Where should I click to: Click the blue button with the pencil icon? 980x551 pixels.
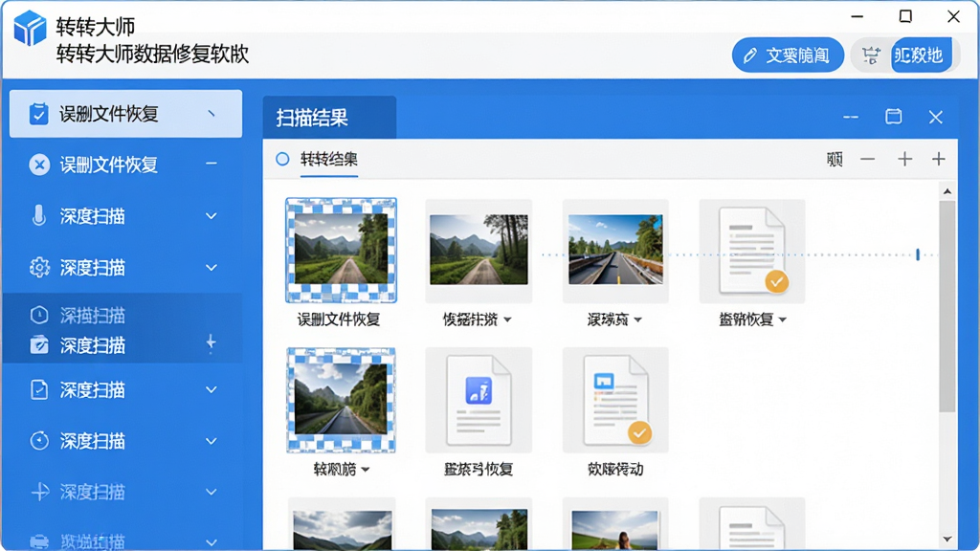(788, 55)
